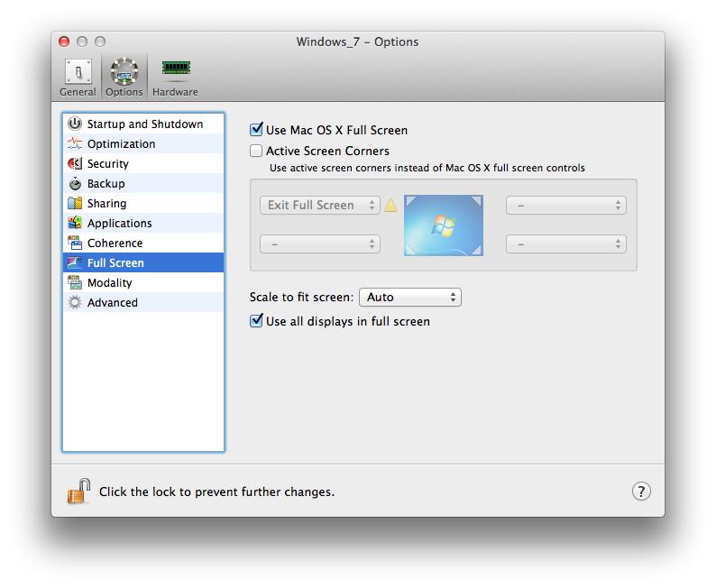Click the Backup stopwatch icon
The height and width of the screenshot is (588, 716).
coord(75,183)
